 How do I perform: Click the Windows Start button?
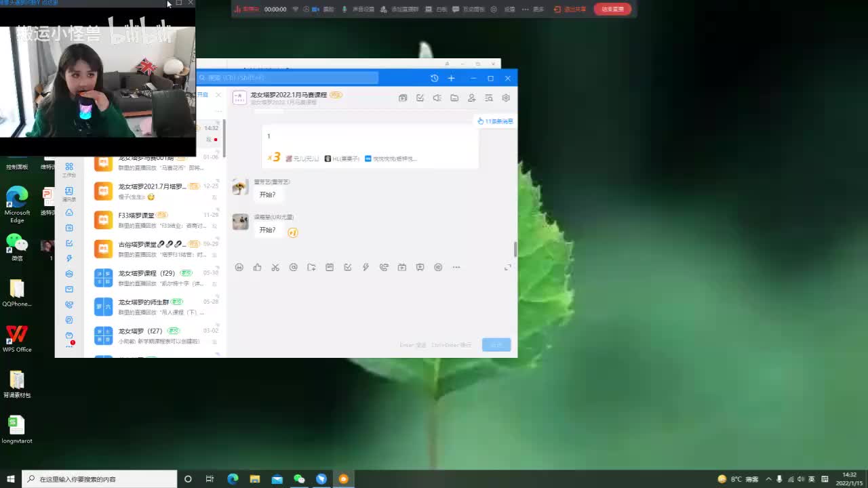(11, 479)
